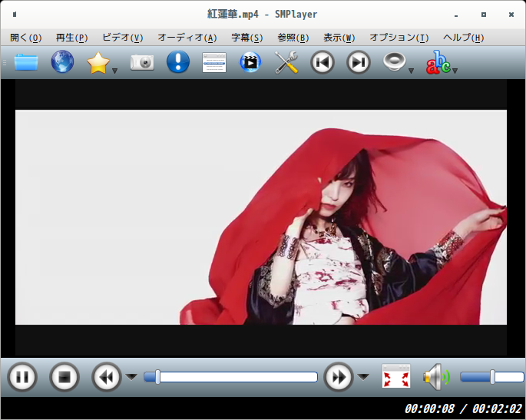Viewport: 526px width, 420px height.
Task: Click the clapperboard globe TV/radio icon
Action: [250, 62]
